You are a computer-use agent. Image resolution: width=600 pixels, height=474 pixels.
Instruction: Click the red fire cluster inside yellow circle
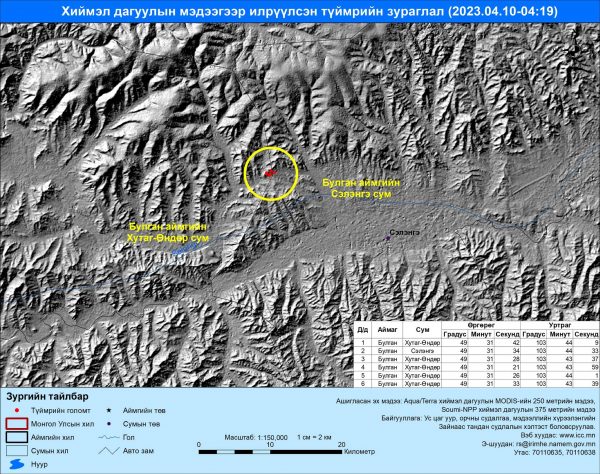269,172
